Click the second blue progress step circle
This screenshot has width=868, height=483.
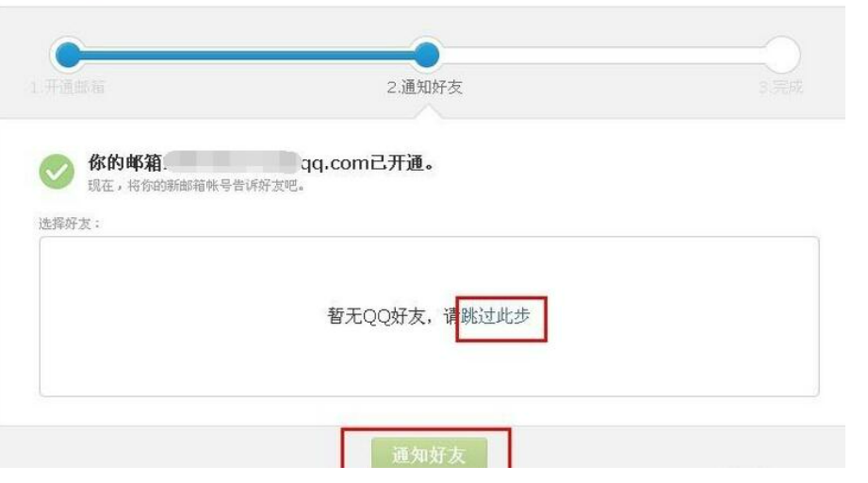[x=426, y=55]
